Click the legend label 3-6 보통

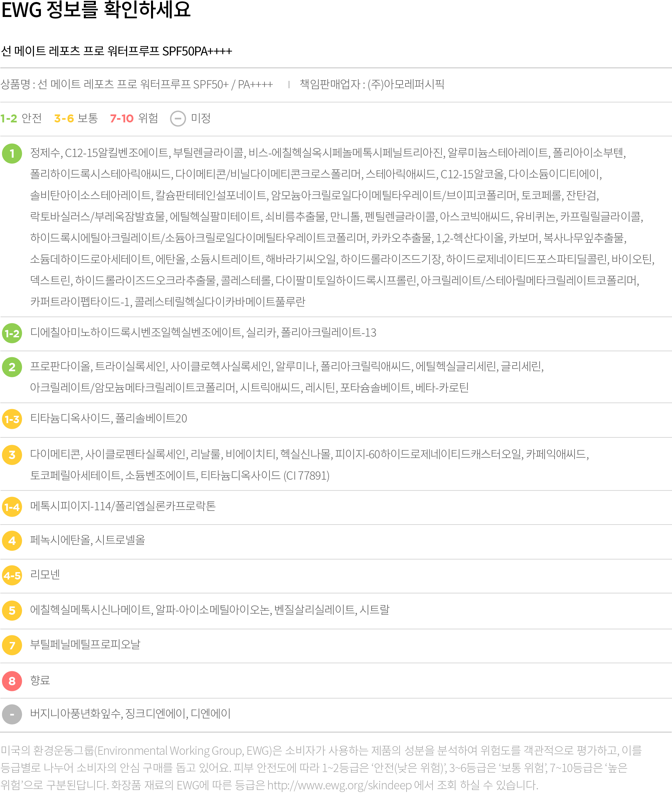(x=76, y=118)
